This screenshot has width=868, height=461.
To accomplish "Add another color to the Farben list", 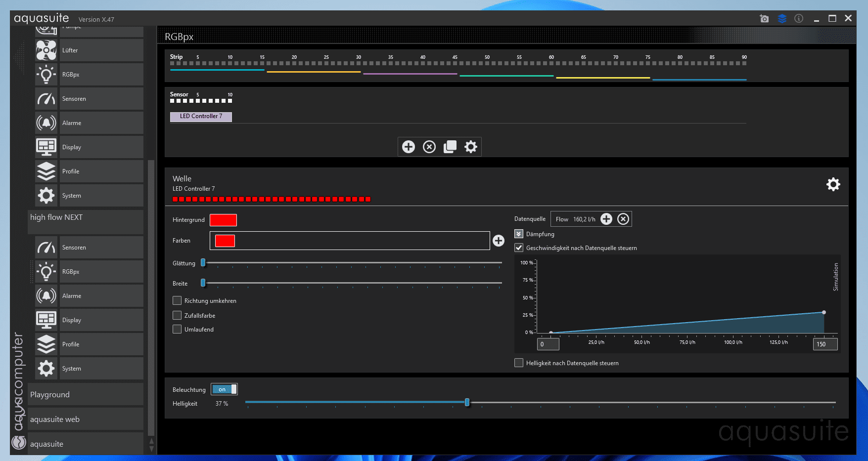I will 499,241.
